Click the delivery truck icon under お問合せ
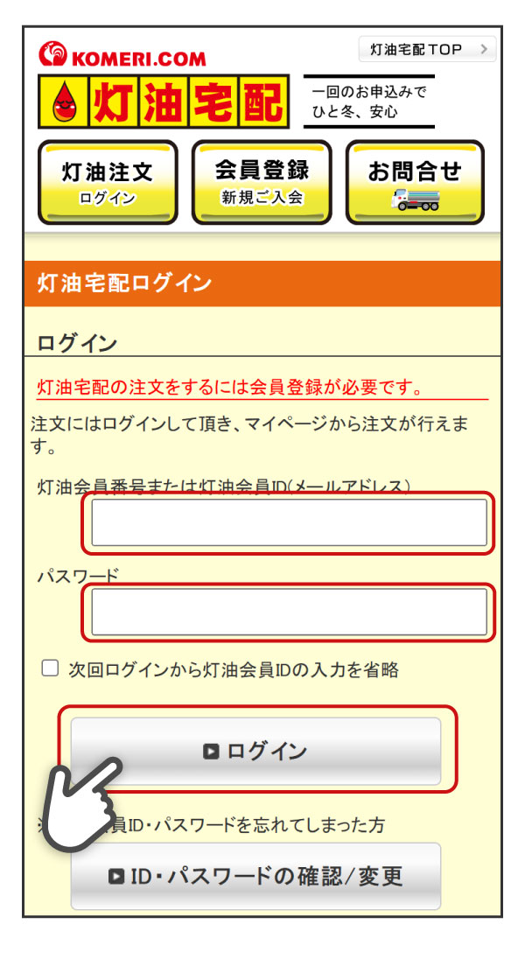 click(416, 200)
